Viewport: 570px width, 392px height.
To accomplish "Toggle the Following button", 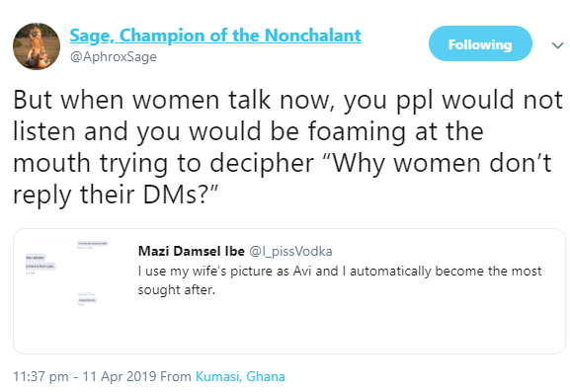I will [x=480, y=43].
